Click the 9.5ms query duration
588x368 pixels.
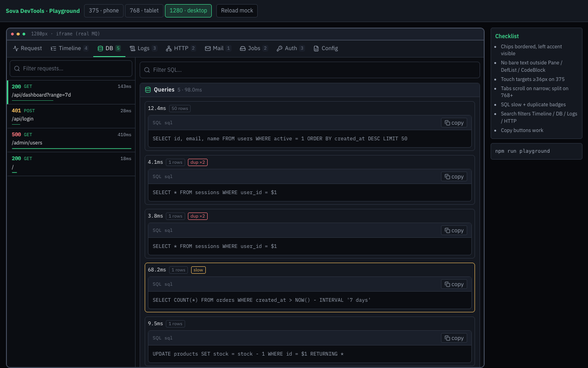tap(155, 324)
